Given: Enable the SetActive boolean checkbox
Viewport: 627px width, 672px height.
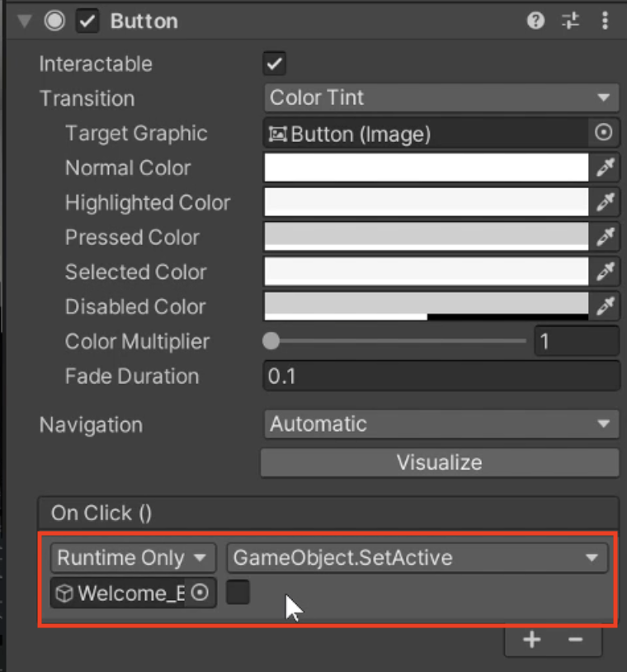Looking at the screenshot, I should coord(238,593).
